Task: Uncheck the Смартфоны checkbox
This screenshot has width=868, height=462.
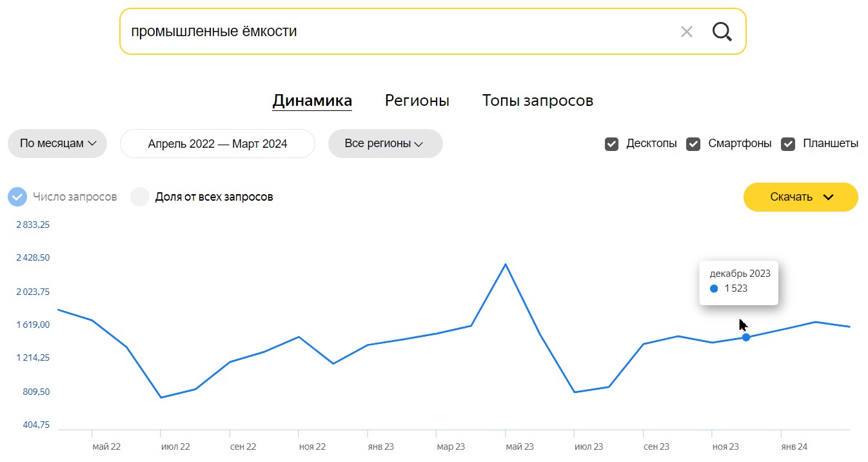Action: (693, 144)
